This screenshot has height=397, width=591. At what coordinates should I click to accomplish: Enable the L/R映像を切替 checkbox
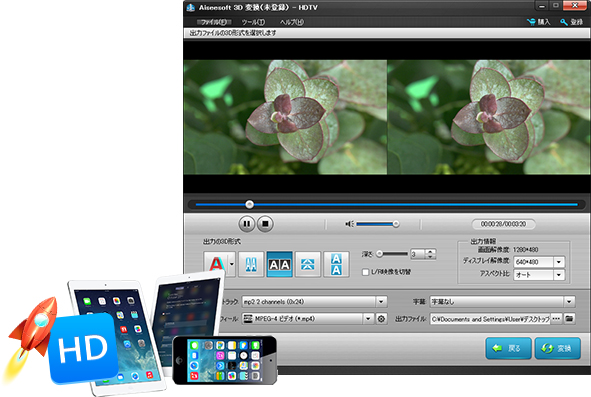click(365, 272)
